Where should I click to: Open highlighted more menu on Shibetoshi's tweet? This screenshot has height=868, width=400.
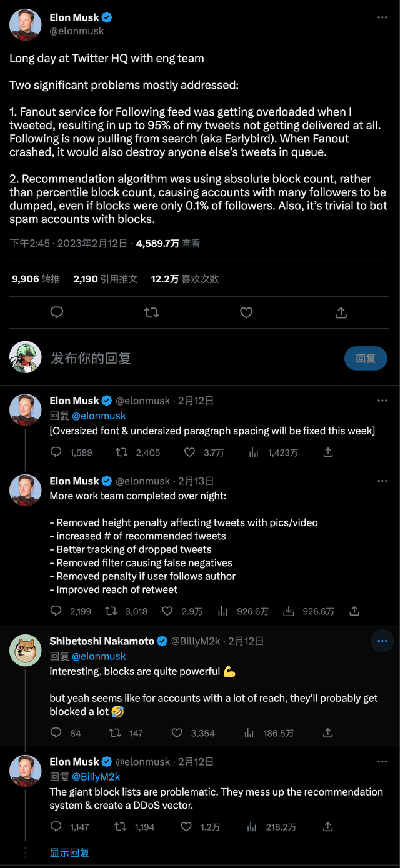382,641
